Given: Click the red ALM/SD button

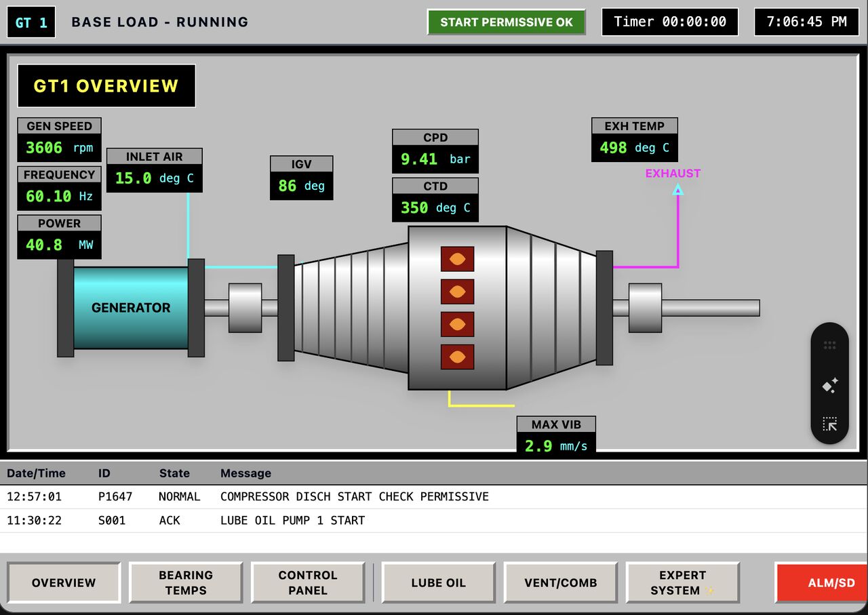Looking at the screenshot, I should pos(822,582).
